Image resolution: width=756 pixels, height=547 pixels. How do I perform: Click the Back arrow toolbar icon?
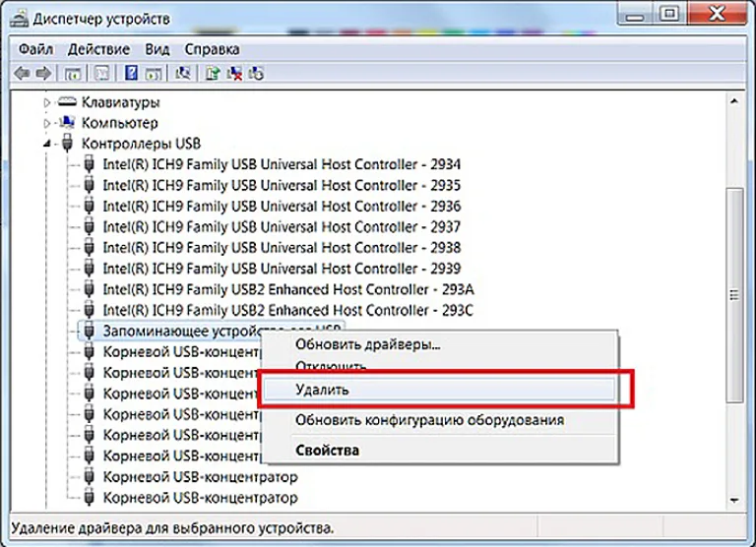pos(22,73)
